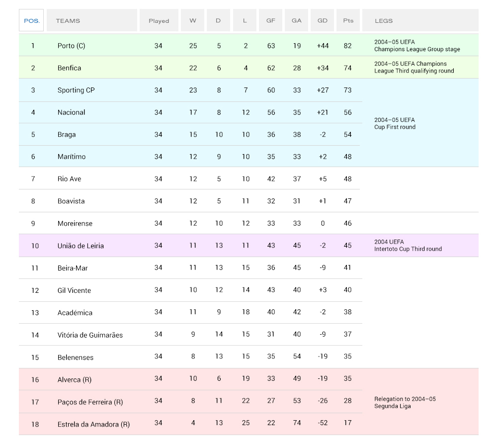Select the Nacional team row
497x448 pixels.
[72, 112]
